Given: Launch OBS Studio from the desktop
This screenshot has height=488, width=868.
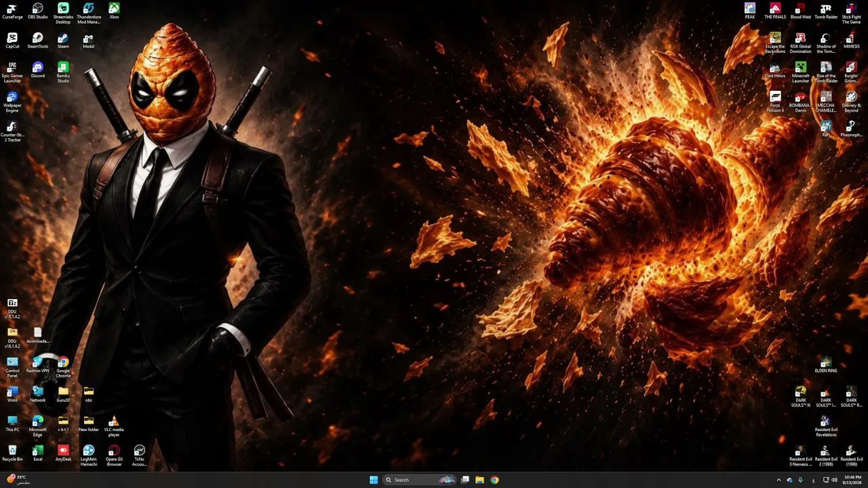Looking at the screenshot, I should 38,12.
